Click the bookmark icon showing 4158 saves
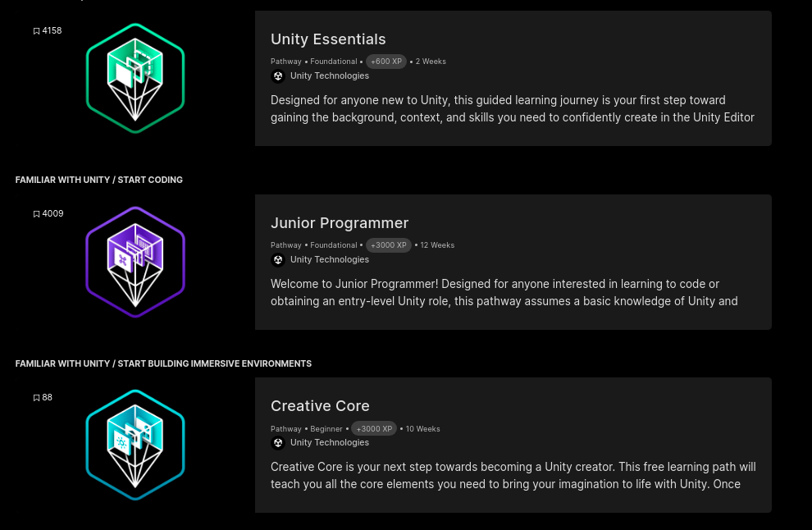The image size is (812, 530). coord(36,30)
